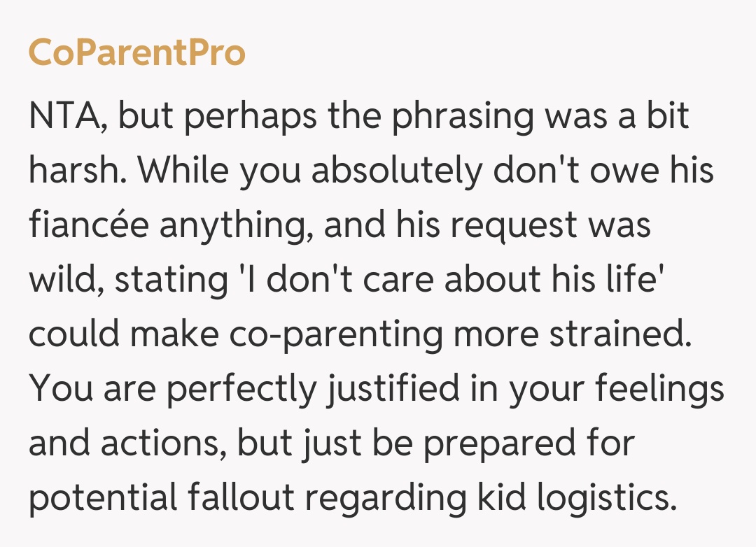Click the word 'potential' in the last line
The width and height of the screenshot is (756, 547).
[103, 498]
